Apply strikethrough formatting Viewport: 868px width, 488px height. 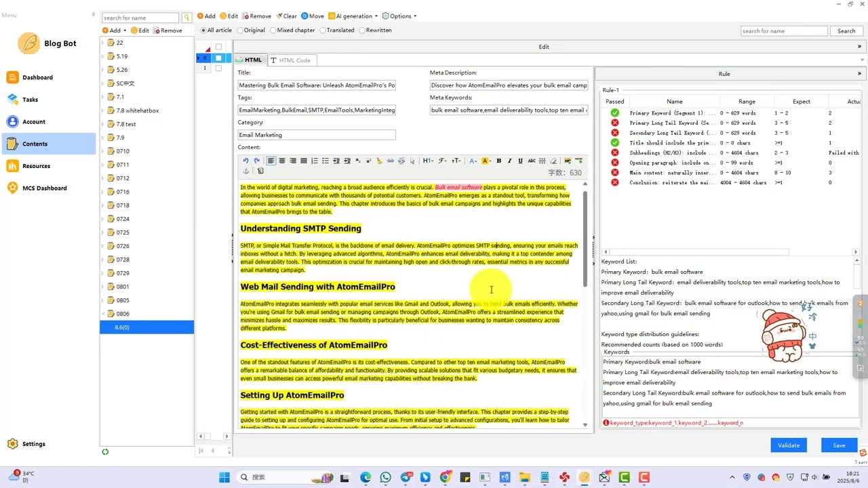(532, 161)
